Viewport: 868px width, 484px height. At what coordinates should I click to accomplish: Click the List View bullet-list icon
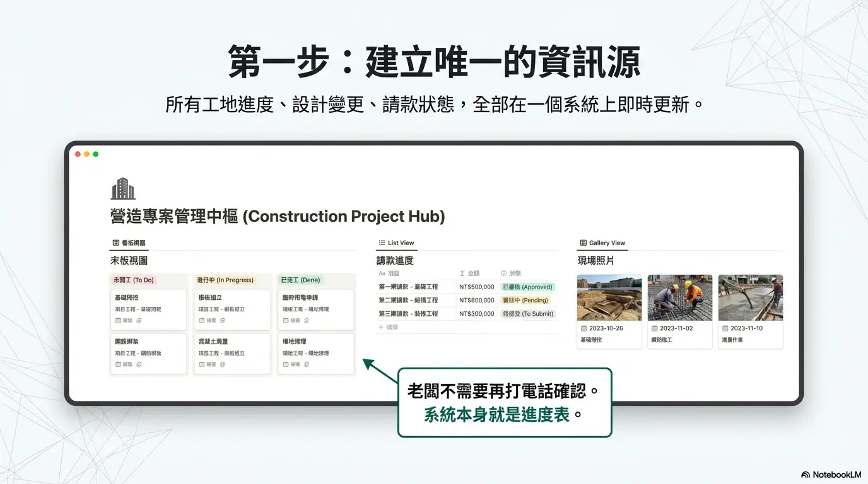(x=382, y=243)
